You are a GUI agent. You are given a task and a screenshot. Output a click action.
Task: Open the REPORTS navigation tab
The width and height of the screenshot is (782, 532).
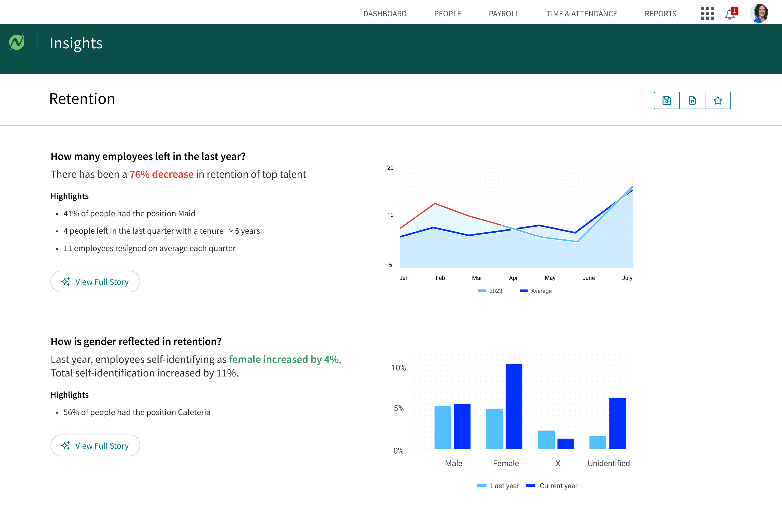pyautogui.click(x=661, y=13)
